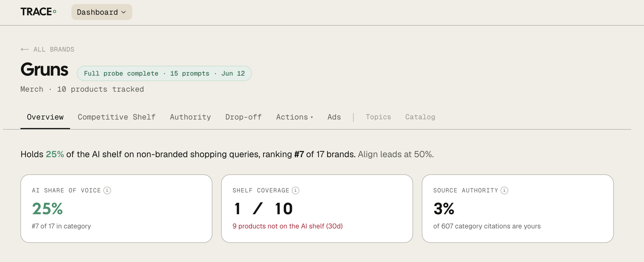644x262 pixels.
Task: Click the Full probe complete status badge
Action: point(164,73)
